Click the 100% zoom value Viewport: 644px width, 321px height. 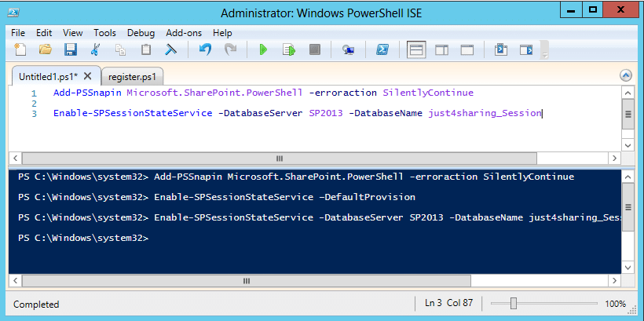tap(615, 305)
